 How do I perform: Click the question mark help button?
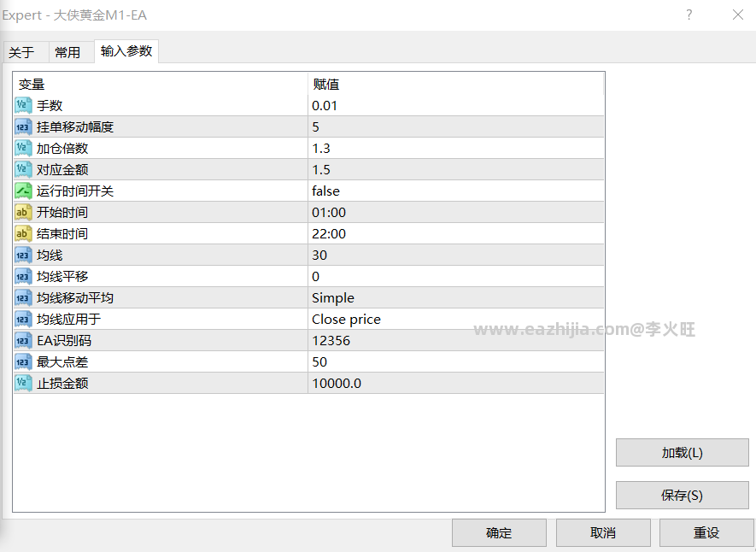[x=689, y=15]
